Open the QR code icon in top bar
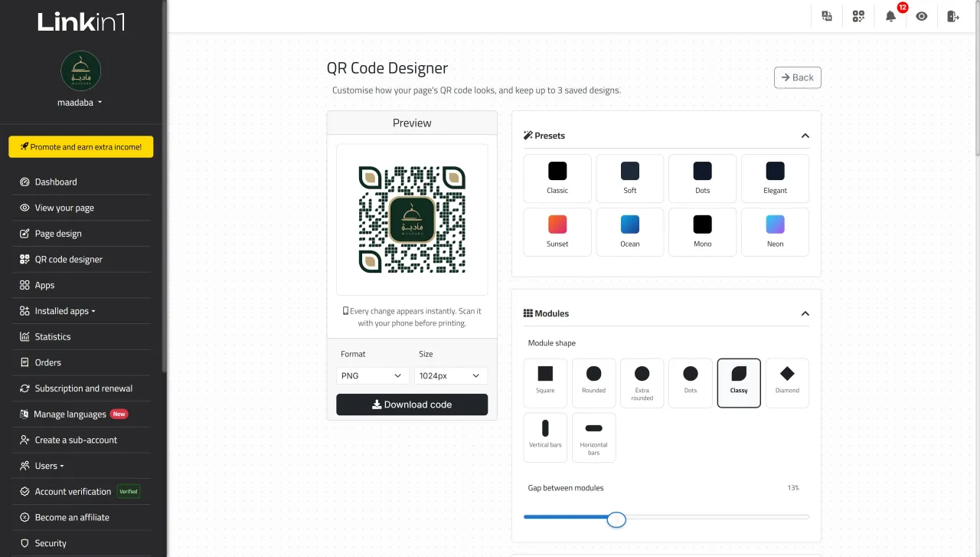 (x=858, y=16)
